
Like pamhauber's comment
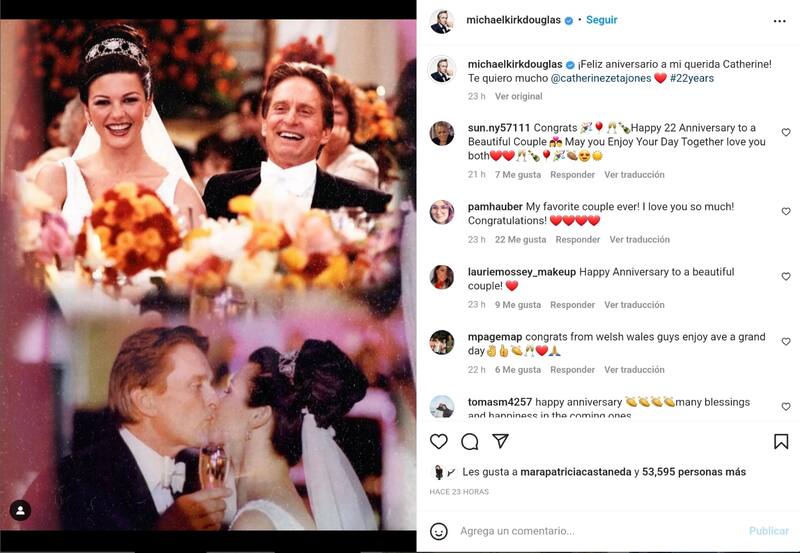(785, 212)
